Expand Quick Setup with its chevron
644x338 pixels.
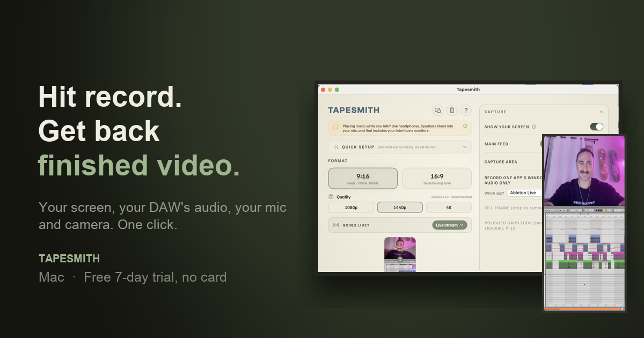(465, 147)
